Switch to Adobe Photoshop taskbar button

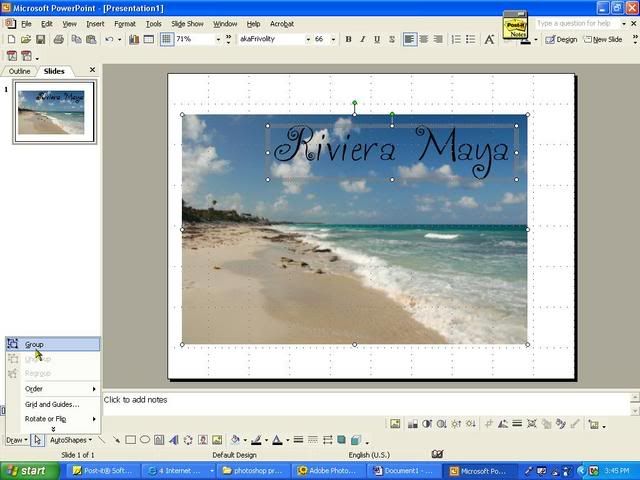click(x=327, y=471)
